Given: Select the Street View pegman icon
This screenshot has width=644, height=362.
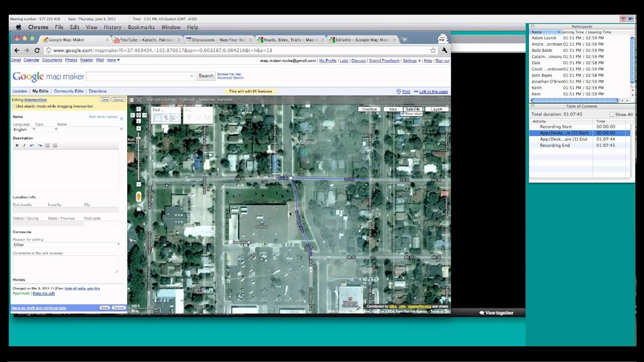Looking at the screenshot, I should 139,197.
